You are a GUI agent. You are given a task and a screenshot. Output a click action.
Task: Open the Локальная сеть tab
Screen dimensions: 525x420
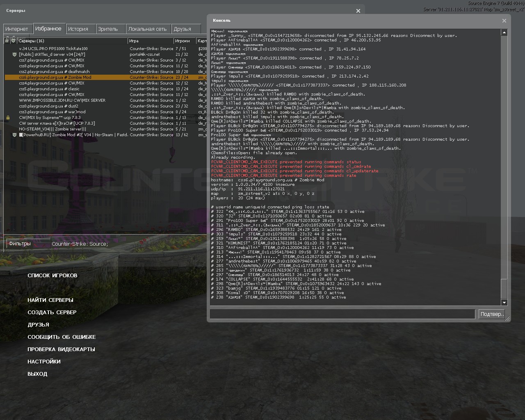click(x=148, y=29)
